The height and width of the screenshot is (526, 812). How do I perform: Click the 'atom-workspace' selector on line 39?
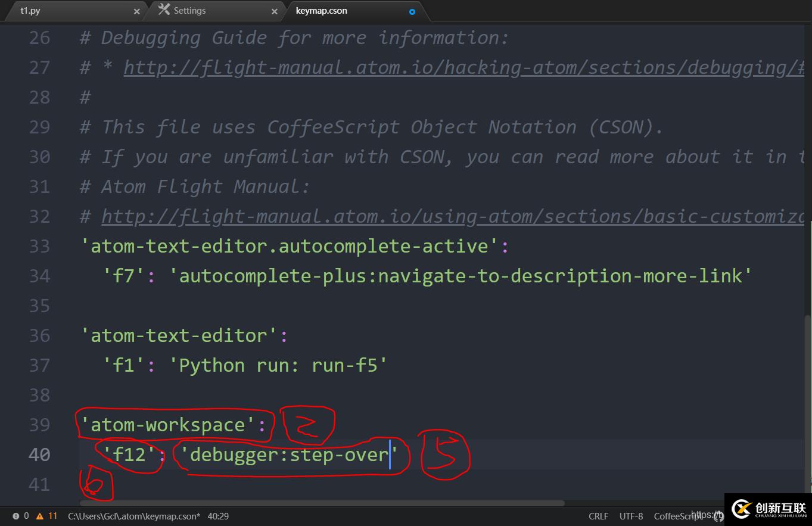168,425
